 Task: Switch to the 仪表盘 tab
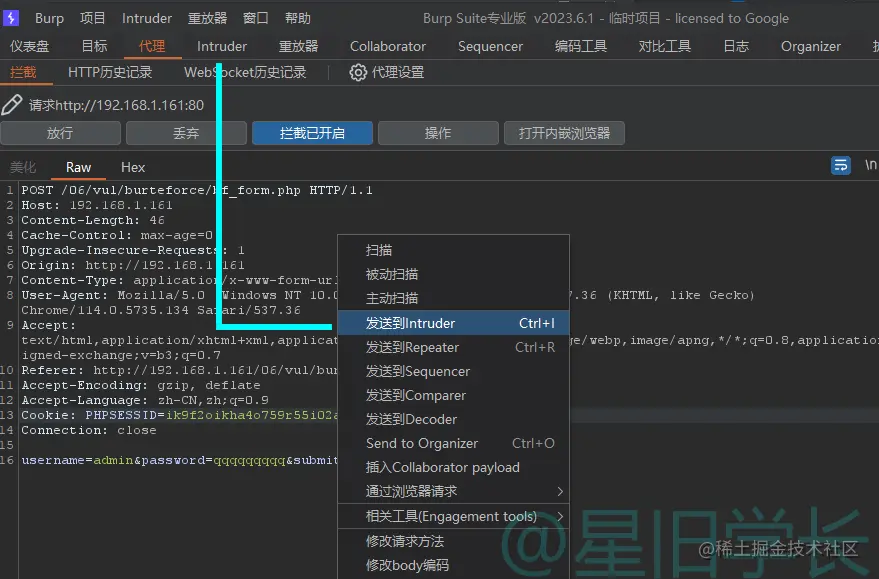(x=30, y=46)
